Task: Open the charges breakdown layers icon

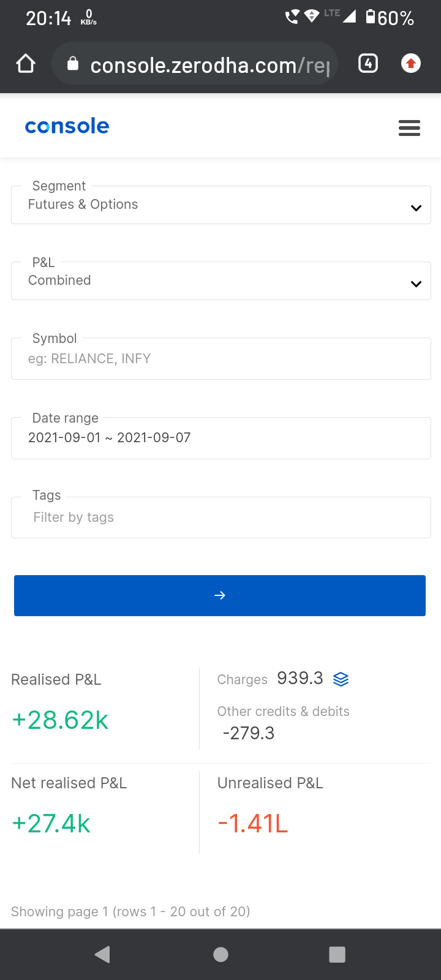Action: coord(341,679)
